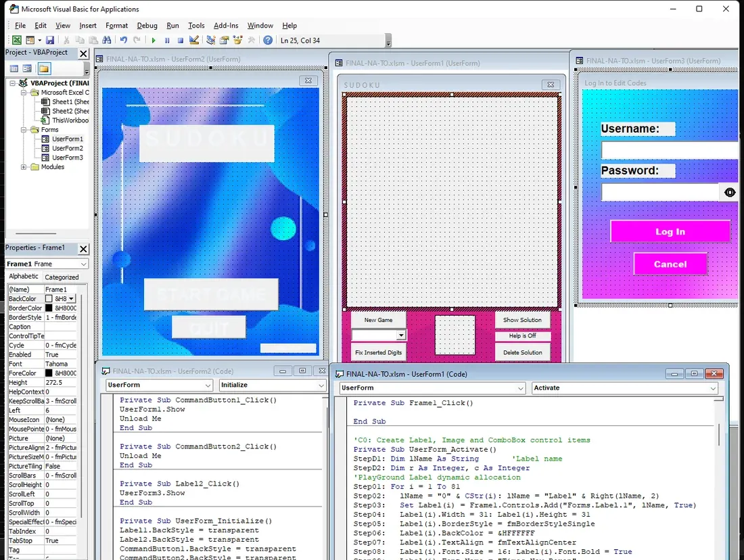Switch to the Categorized properties tab
Screen dimensions: 744x560
pyautogui.click(x=62, y=277)
